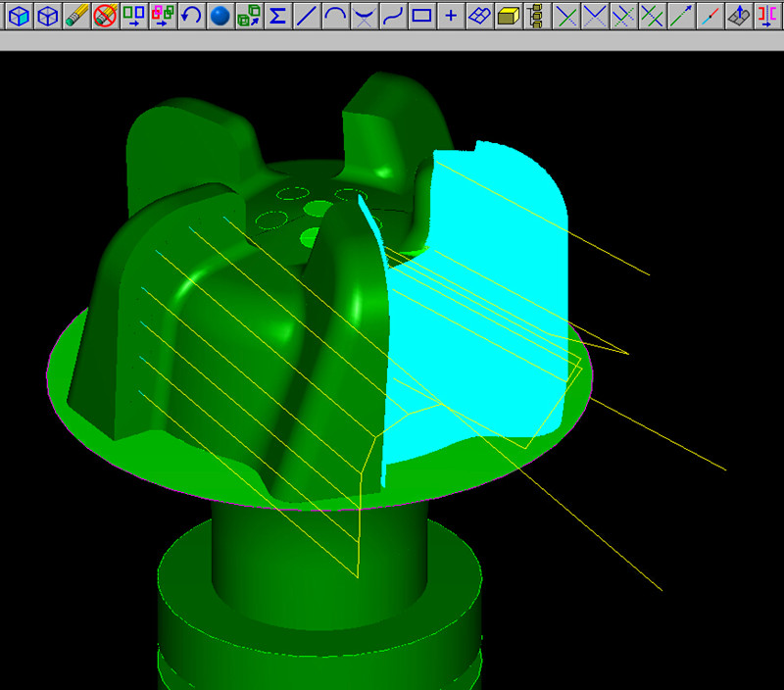Open the hierarchy tree icon
The width and height of the screenshot is (784, 690).
click(x=535, y=16)
